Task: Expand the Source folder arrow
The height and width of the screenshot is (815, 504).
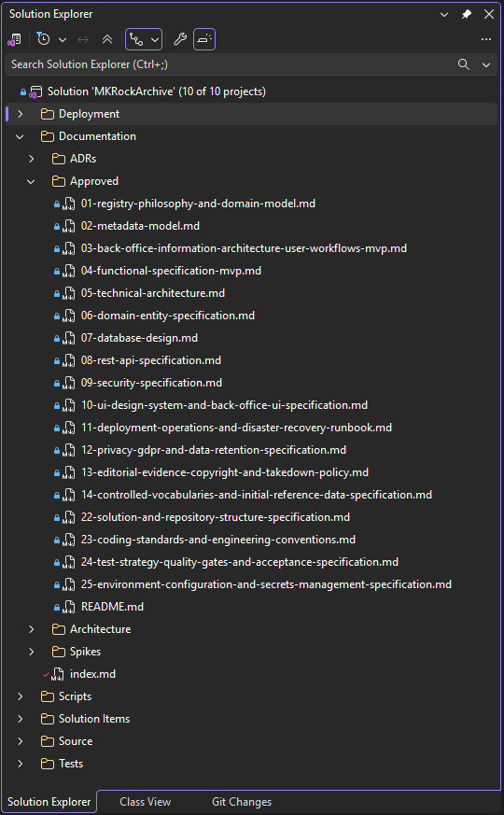Action: (21, 740)
